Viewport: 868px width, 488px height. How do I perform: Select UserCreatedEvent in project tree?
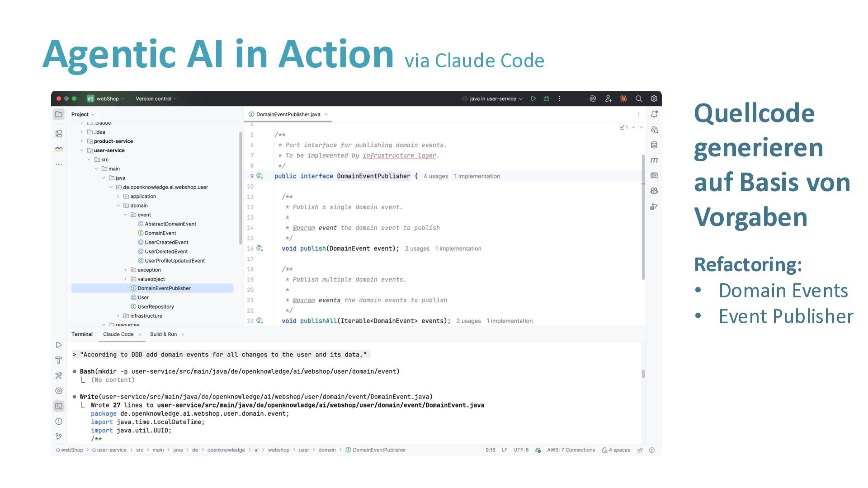point(166,243)
